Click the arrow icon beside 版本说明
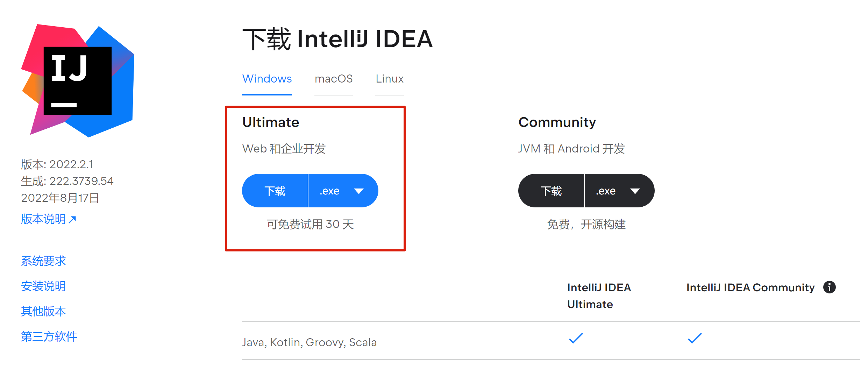The image size is (868, 370). click(x=72, y=220)
